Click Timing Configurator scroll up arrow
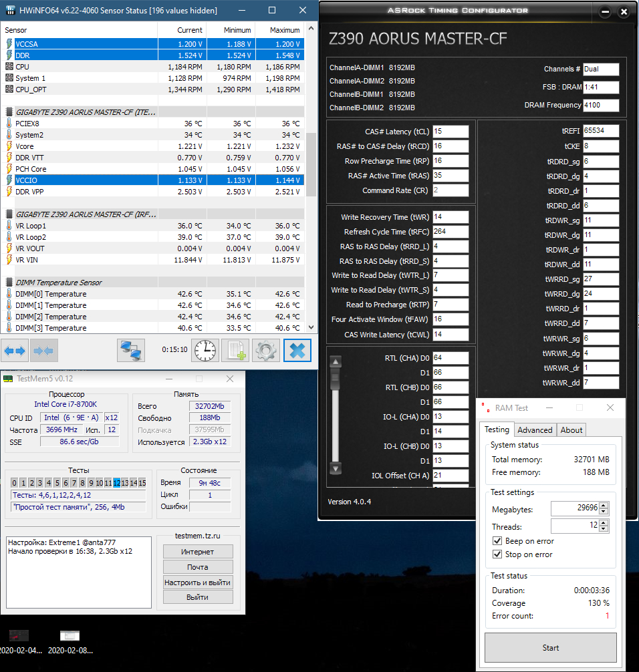639x672 pixels. point(336,361)
